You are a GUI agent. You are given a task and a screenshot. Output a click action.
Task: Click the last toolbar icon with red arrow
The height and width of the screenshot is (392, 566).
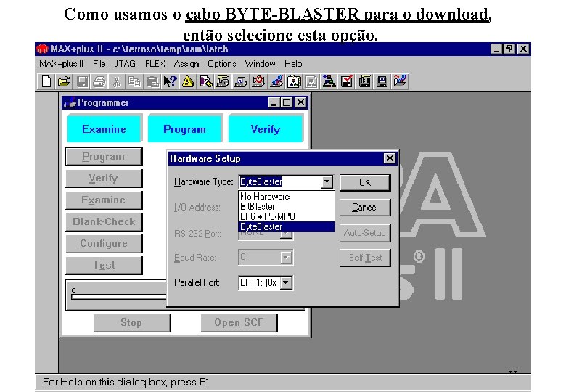click(x=400, y=81)
